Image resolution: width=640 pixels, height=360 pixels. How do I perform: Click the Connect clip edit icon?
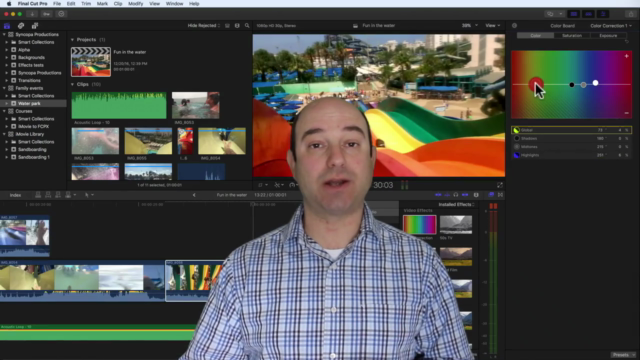point(38,195)
